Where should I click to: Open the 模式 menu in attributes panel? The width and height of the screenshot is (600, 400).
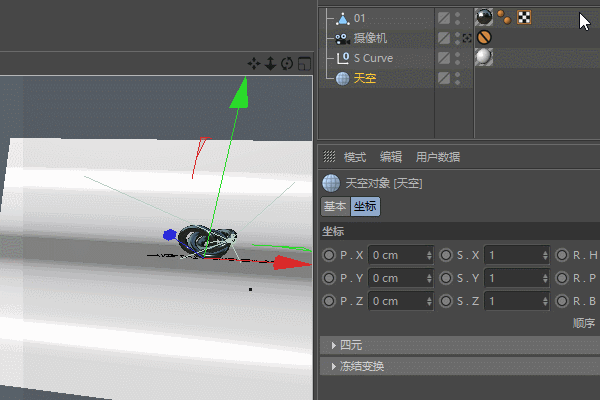[355, 157]
